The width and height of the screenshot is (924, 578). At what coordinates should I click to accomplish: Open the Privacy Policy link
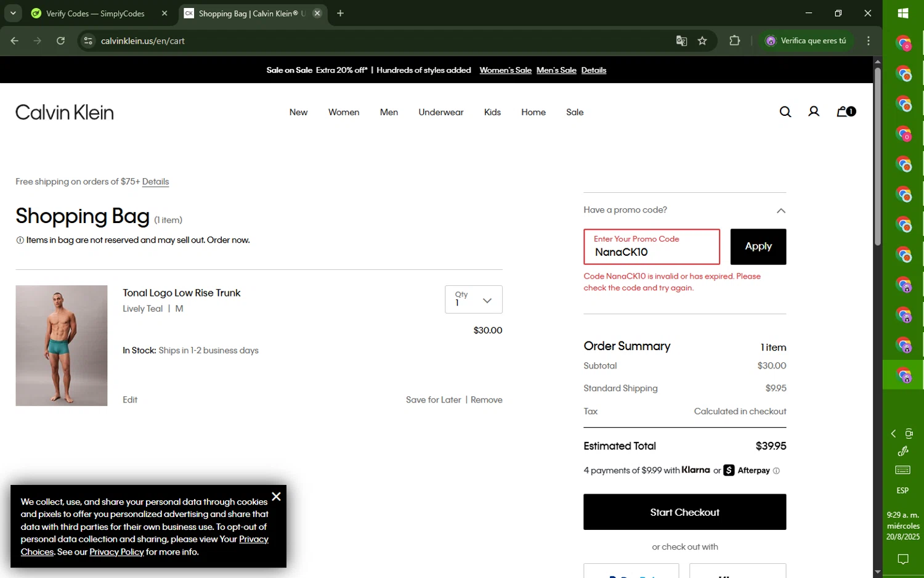(x=116, y=552)
